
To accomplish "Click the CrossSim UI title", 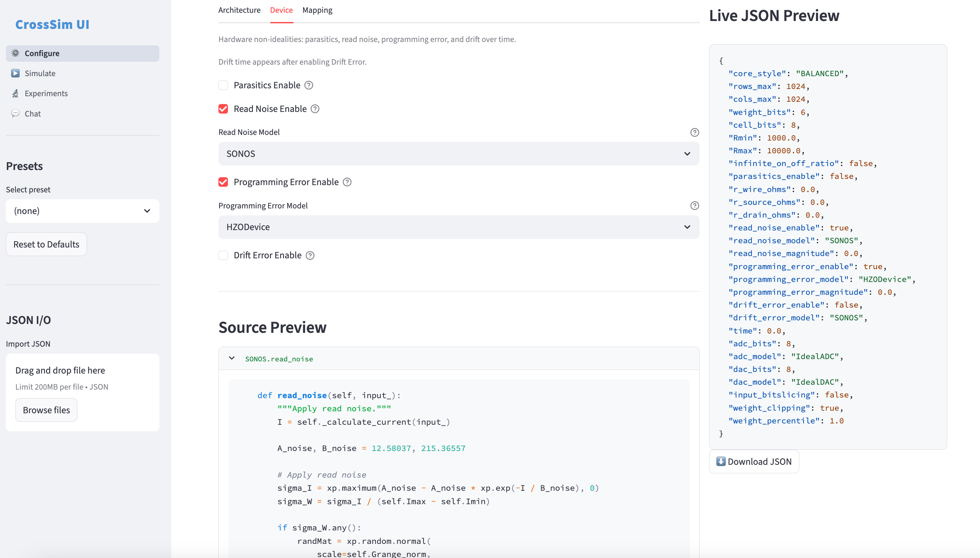I will pos(52,25).
